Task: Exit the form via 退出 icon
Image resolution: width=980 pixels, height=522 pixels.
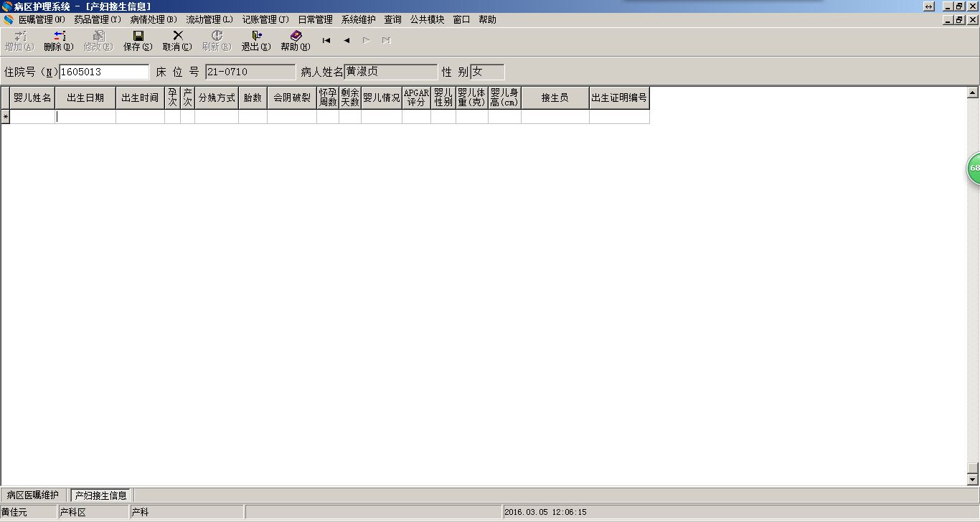Action: tap(256, 41)
